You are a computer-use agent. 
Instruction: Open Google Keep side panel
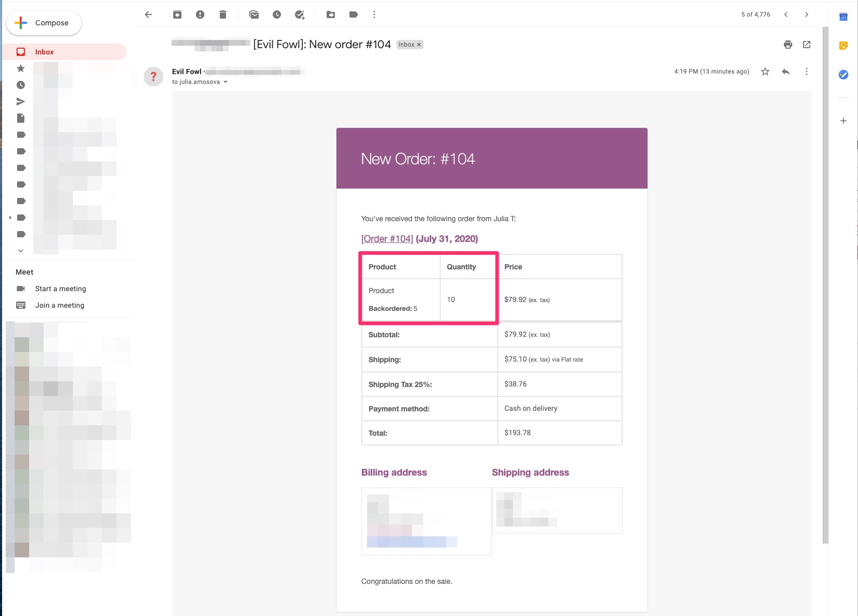[x=843, y=46]
